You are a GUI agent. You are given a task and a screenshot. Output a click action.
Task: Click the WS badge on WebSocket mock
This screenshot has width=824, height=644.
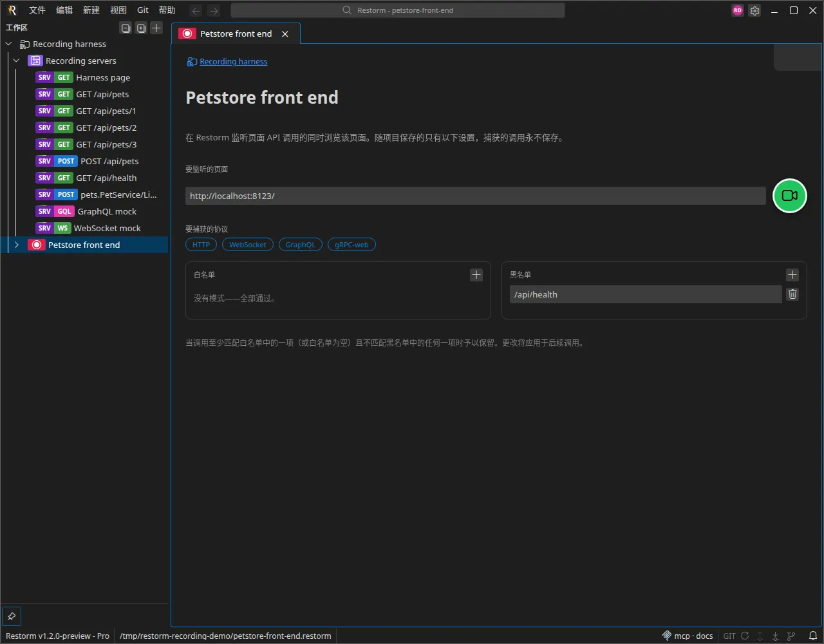click(62, 228)
